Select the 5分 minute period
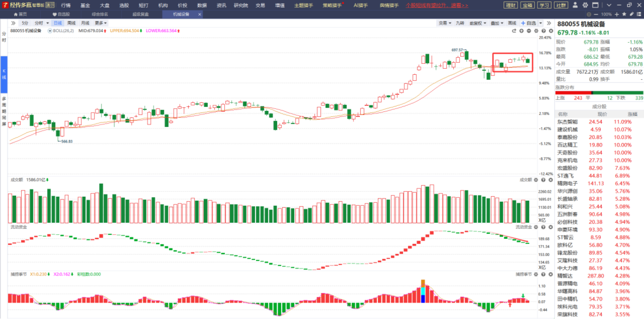This screenshot has width=644, height=319. point(25,23)
